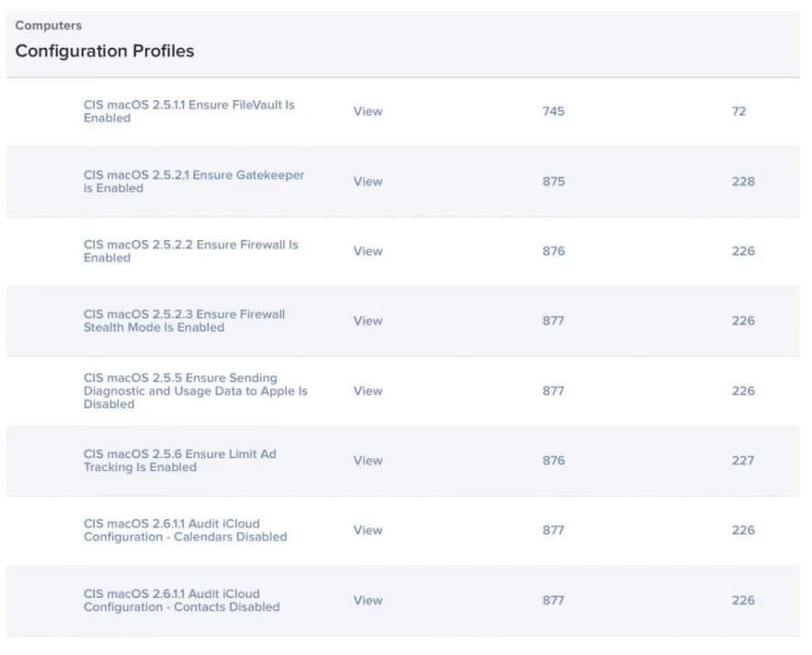Click the 72 count in FileVault row
The height and width of the screenshot is (655, 812).
(x=738, y=111)
